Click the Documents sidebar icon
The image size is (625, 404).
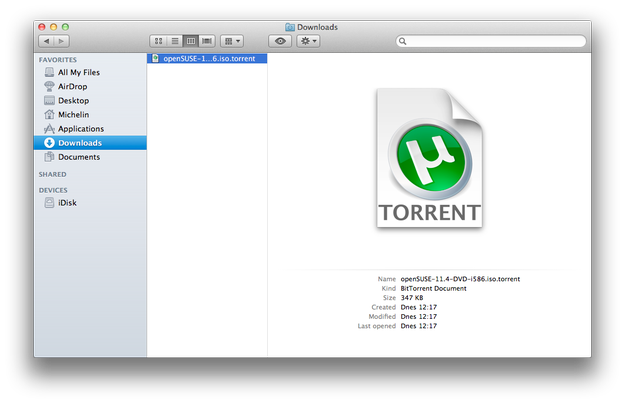[x=49, y=157]
